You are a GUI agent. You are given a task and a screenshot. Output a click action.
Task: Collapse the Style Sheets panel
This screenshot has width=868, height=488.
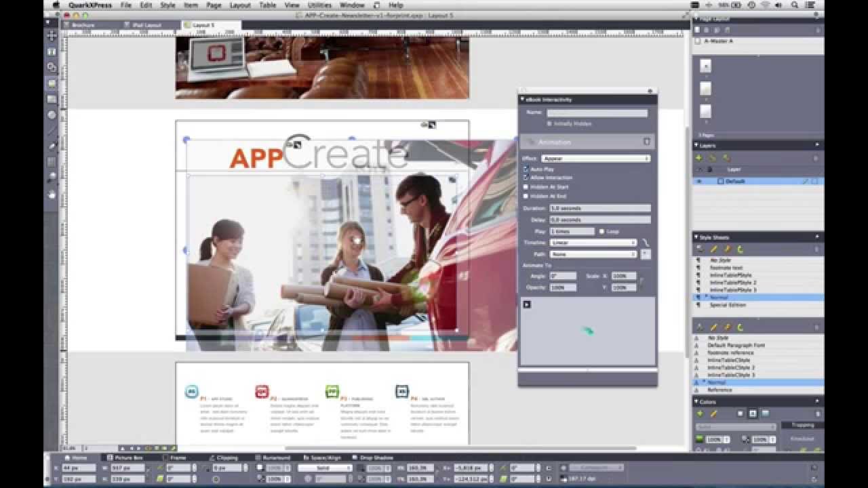[696, 237]
